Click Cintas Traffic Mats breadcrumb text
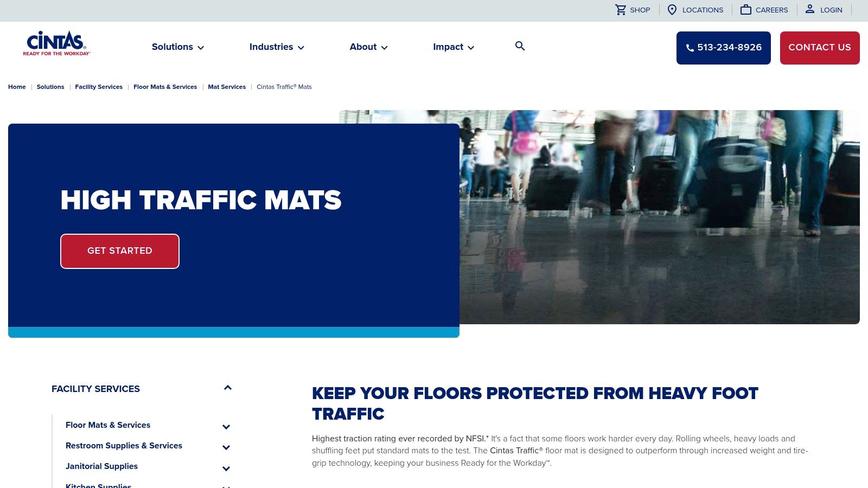Image resolution: width=868 pixels, height=488 pixels. [284, 87]
